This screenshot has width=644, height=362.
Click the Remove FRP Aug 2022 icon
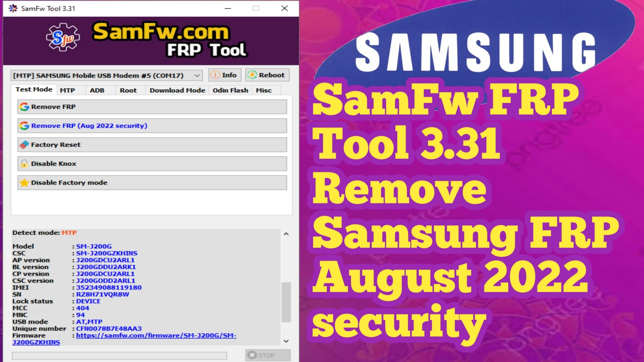[x=24, y=125]
